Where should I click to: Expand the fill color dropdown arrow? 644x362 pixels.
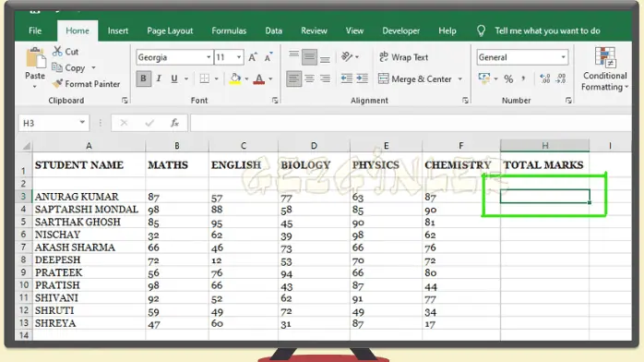pyautogui.click(x=246, y=78)
